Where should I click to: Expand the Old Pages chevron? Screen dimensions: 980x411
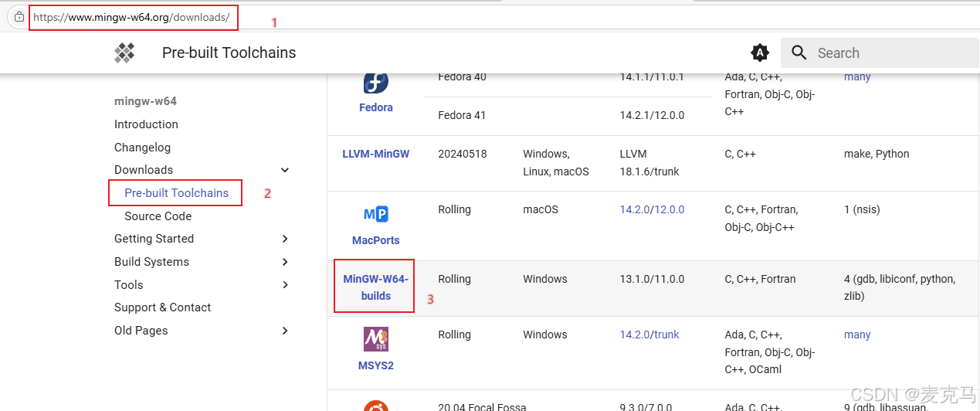tap(285, 331)
